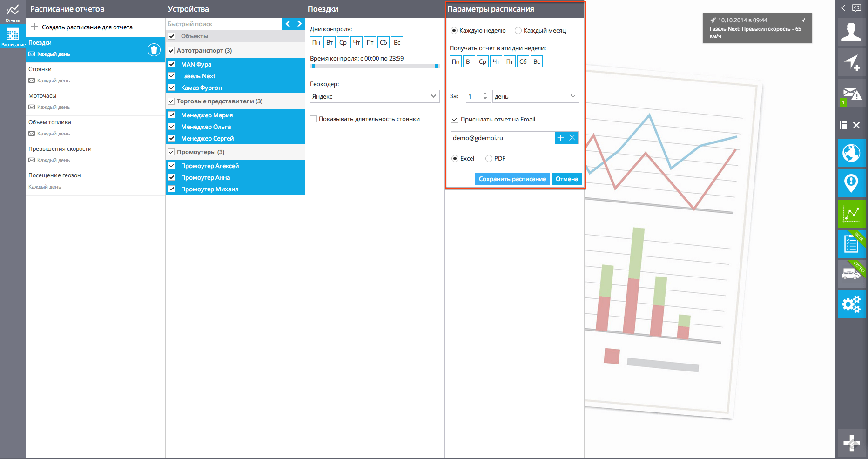Choose PDF report format
This screenshot has width=868, height=459.
click(489, 159)
